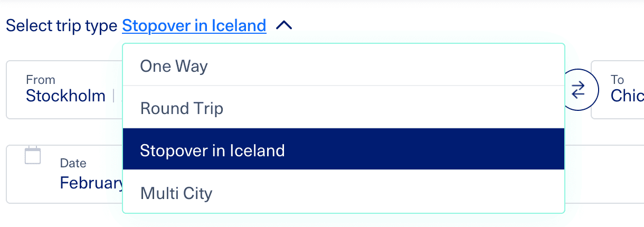Click the Stockholm city name
644x227 pixels.
point(65,96)
